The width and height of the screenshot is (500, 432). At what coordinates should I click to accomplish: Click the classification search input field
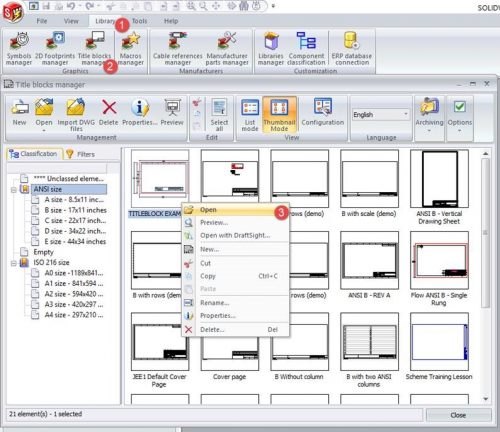tap(57, 168)
